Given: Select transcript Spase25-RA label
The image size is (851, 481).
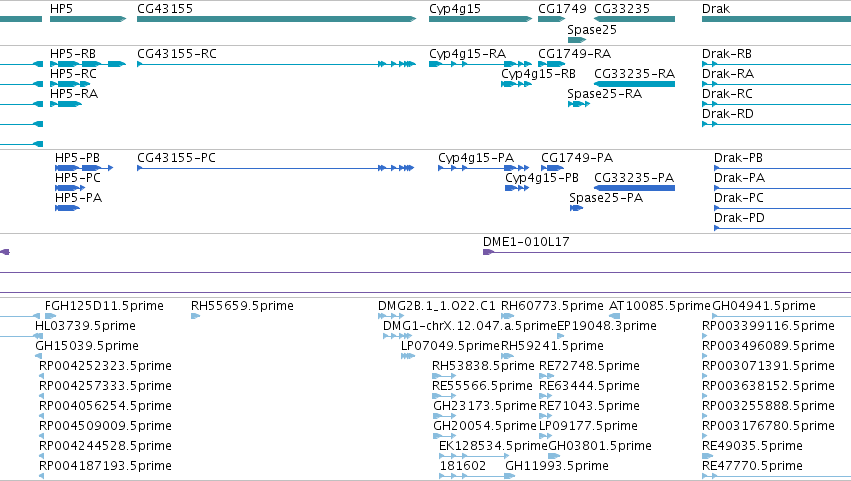Looking at the screenshot, I should tap(605, 94).
